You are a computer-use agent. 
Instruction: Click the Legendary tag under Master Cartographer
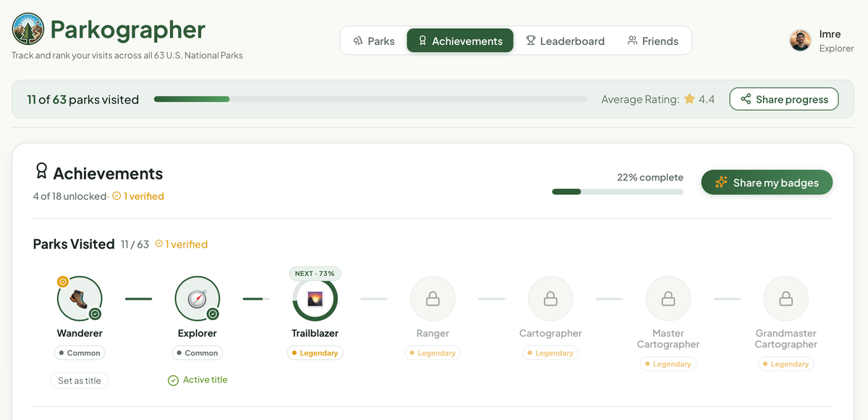point(668,364)
